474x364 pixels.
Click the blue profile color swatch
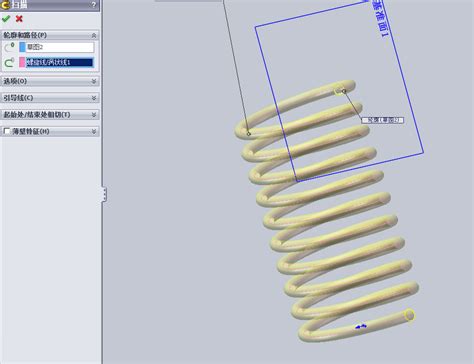22,47
